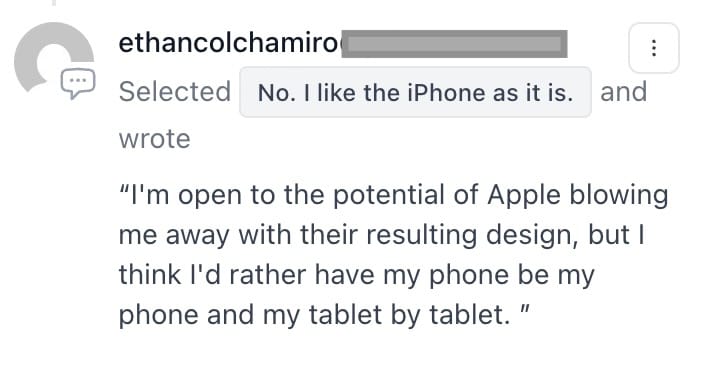Viewport: 720px width, 368px height.
Task: Open ethancolchamiro's profile from the username
Action: 229,43
